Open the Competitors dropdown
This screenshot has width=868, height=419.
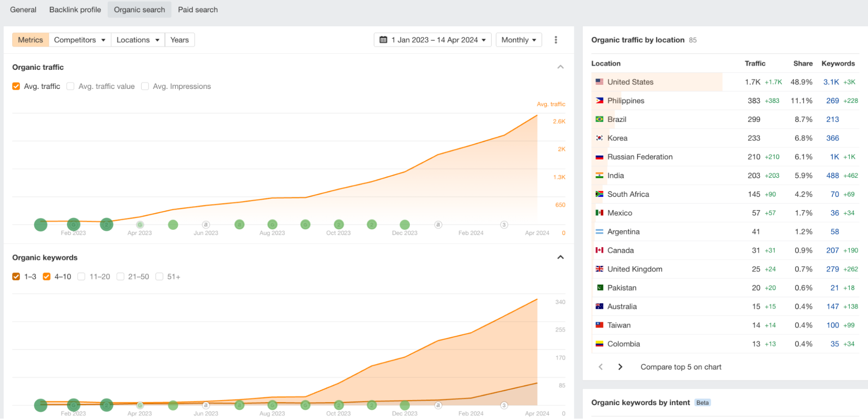click(79, 40)
